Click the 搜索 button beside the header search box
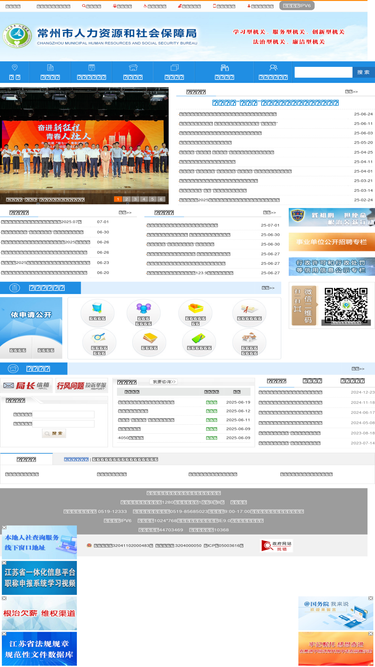375x667 pixels. point(364,72)
